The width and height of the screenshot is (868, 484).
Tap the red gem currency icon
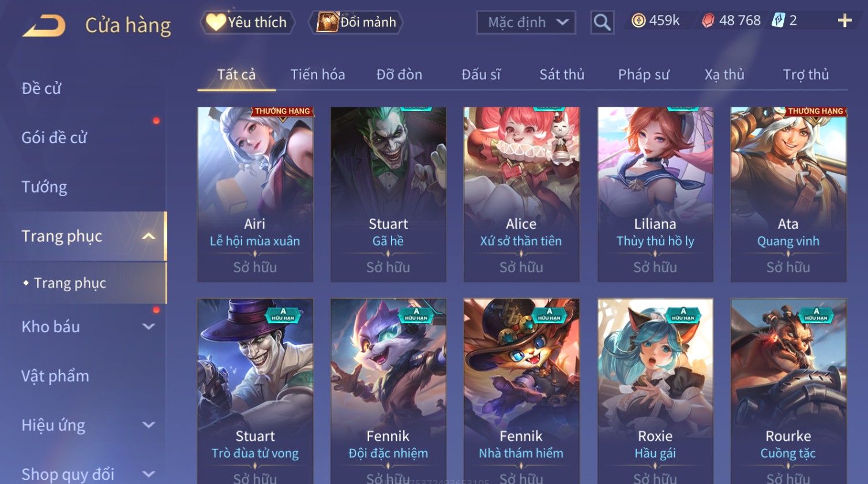(x=708, y=21)
